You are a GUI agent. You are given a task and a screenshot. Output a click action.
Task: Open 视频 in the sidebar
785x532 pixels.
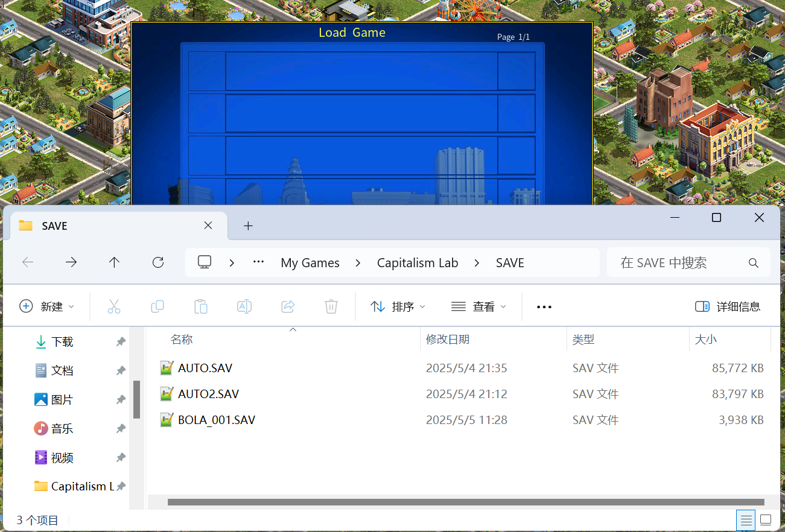click(x=62, y=457)
